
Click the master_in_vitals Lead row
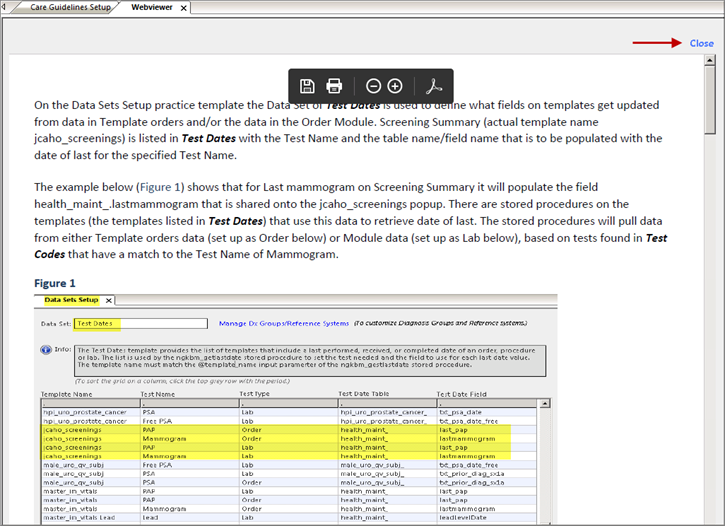coord(289,518)
